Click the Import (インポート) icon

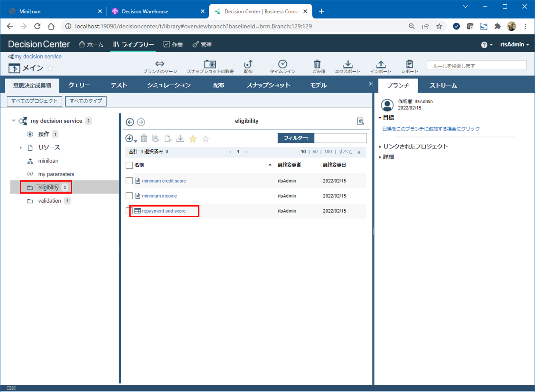pyautogui.click(x=381, y=64)
